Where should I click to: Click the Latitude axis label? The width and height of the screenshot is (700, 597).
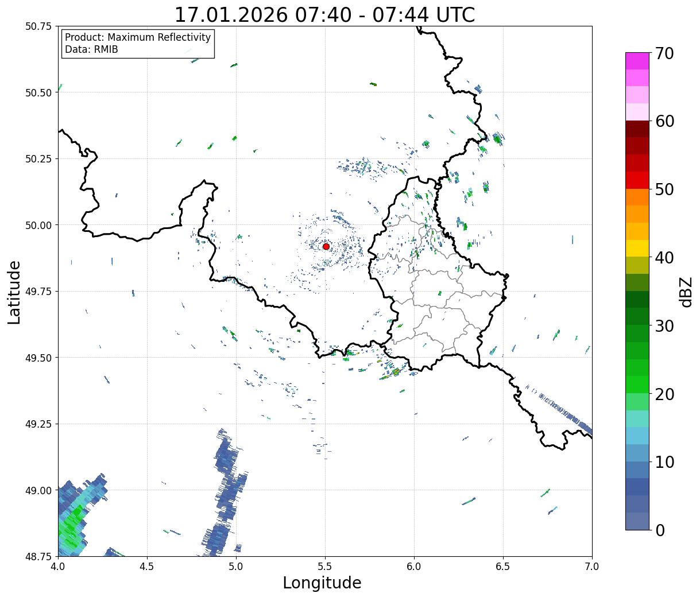[14, 292]
